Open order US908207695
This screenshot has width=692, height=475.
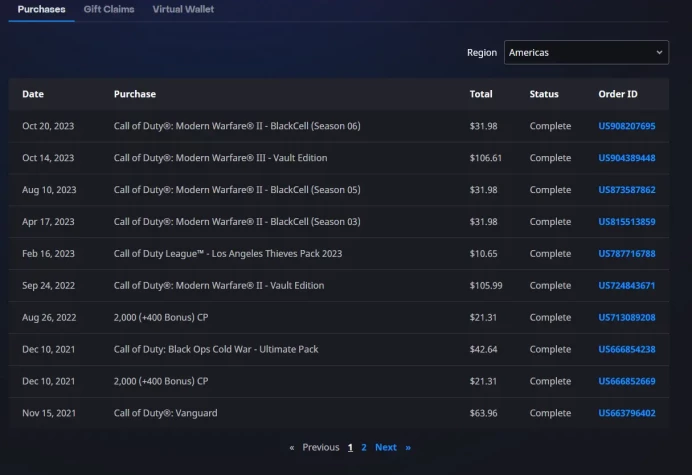(627, 126)
